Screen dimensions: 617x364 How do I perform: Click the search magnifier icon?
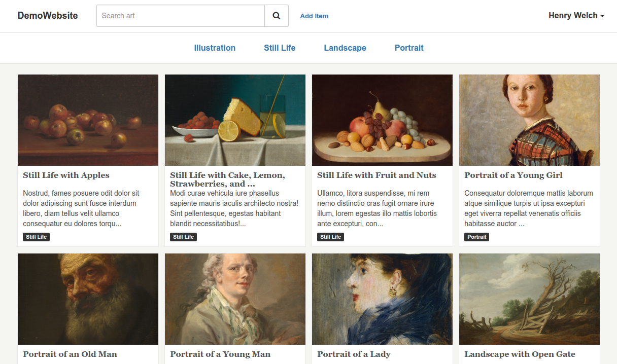pyautogui.click(x=276, y=16)
